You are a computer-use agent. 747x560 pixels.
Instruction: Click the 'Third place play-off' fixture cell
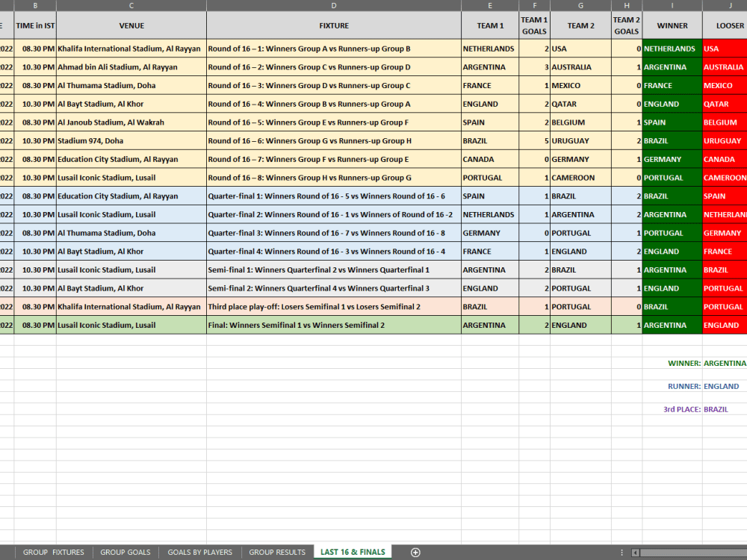pyautogui.click(x=333, y=307)
